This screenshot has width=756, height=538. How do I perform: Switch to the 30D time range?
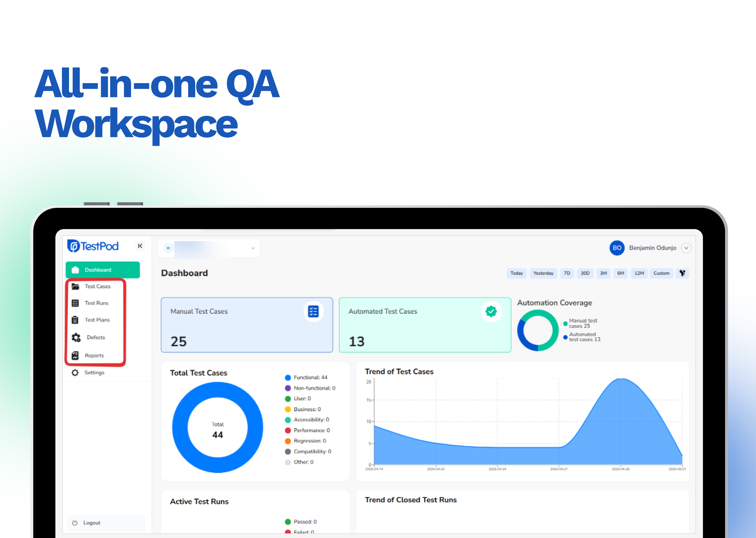(x=585, y=273)
